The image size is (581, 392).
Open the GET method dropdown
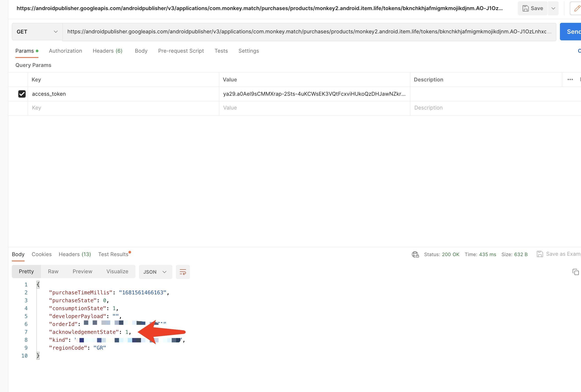(x=37, y=32)
